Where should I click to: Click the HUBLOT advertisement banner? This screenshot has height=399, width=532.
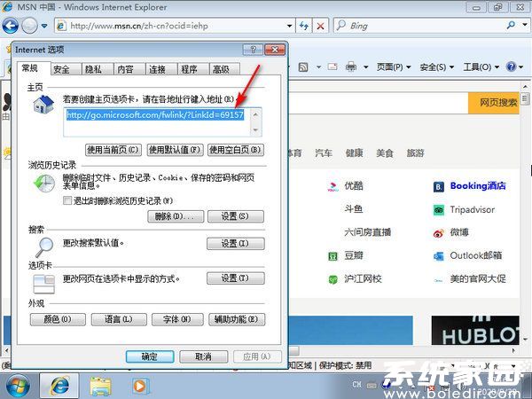[x=475, y=331]
